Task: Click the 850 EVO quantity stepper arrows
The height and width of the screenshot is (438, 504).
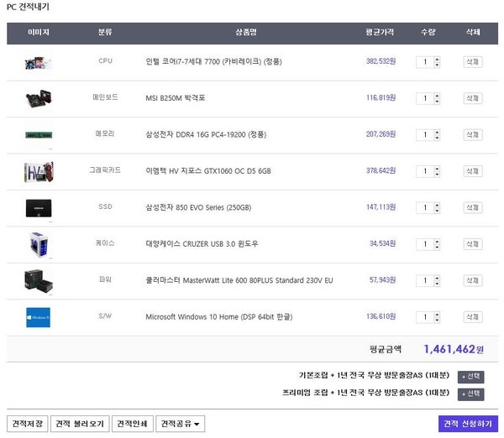Action: tap(437, 208)
